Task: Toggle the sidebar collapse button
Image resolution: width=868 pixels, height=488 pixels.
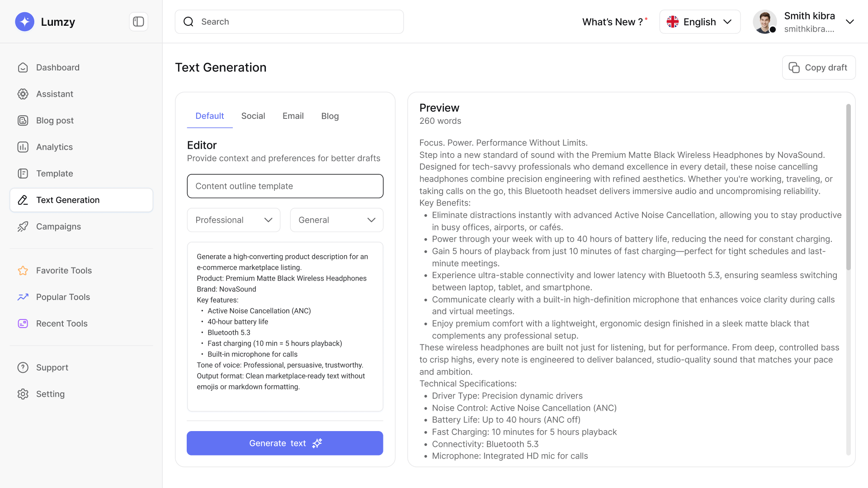Action: (138, 22)
